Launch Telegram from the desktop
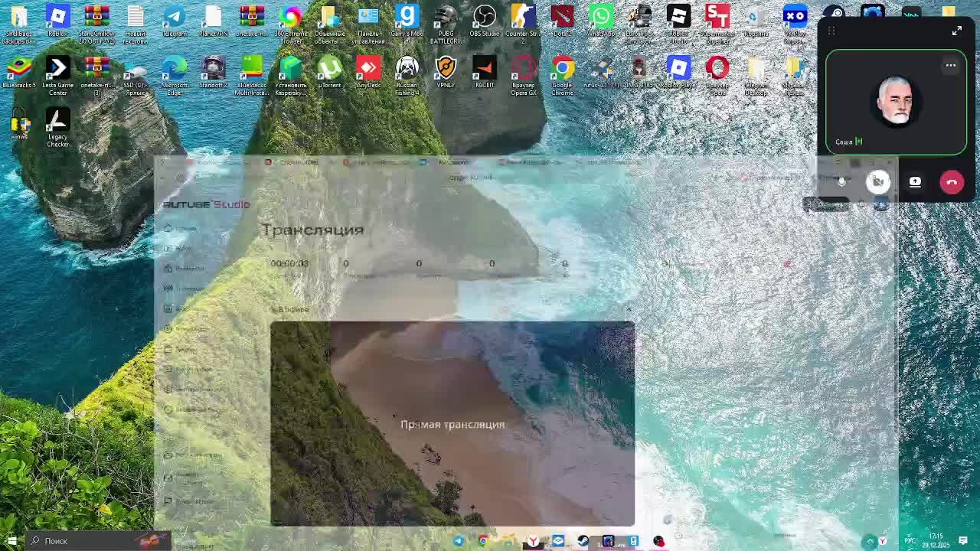Image resolution: width=980 pixels, height=551 pixels. coord(174,21)
